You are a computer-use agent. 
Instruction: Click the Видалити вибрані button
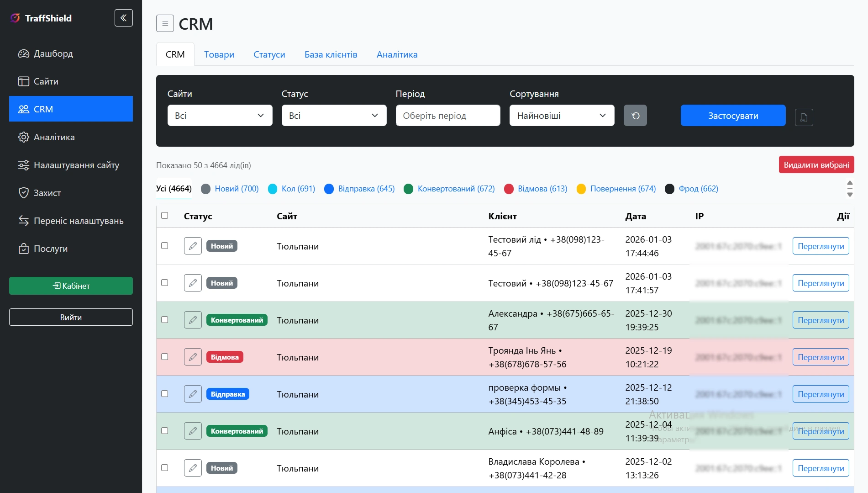[x=816, y=165]
